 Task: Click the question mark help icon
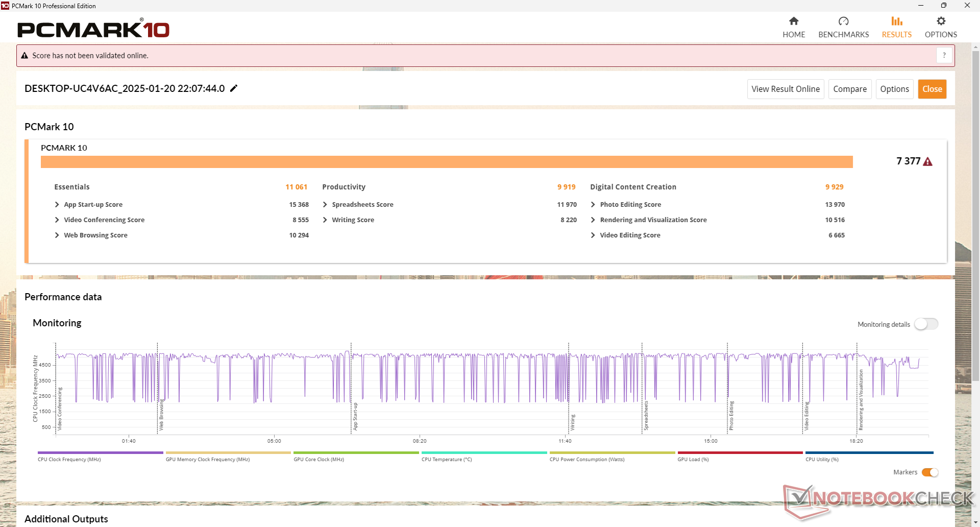944,55
